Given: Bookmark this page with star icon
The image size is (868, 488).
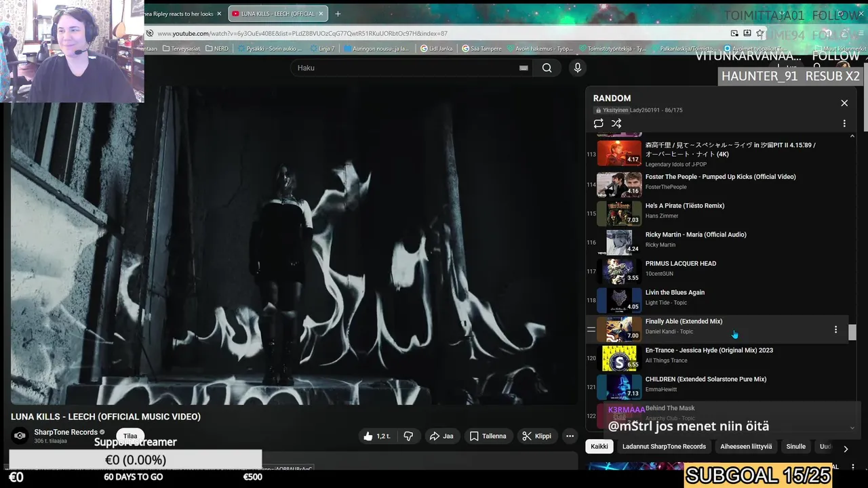Looking at the screenshot, I should pyautogui.click(x=760, y=33).
